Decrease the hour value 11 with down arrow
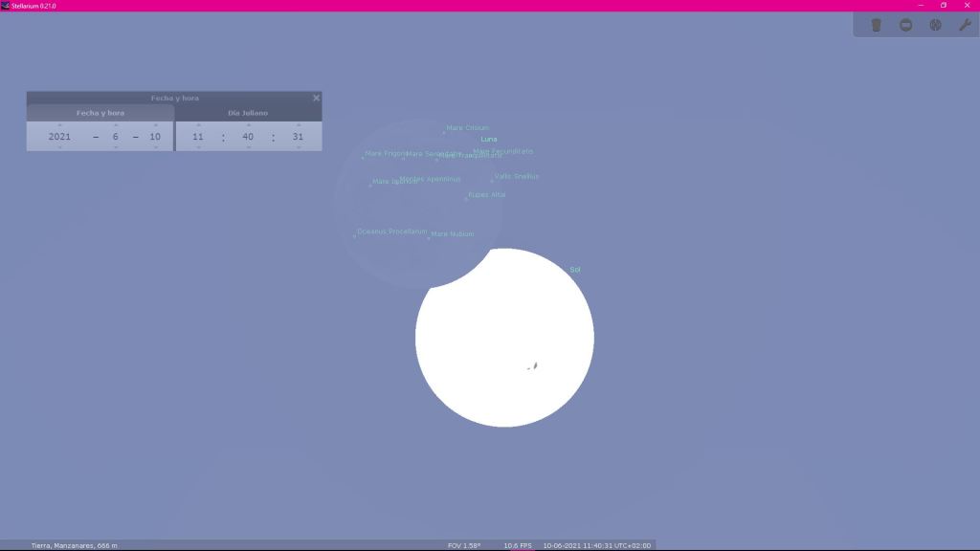The width and height of the screenshot is (980, 551). [198, 147]
